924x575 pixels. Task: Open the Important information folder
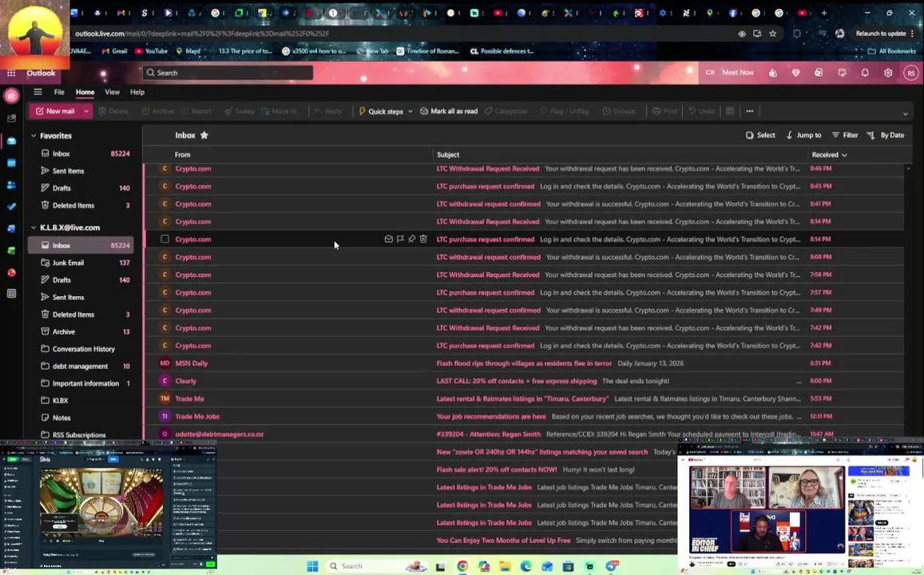click(x=81, y=383)
